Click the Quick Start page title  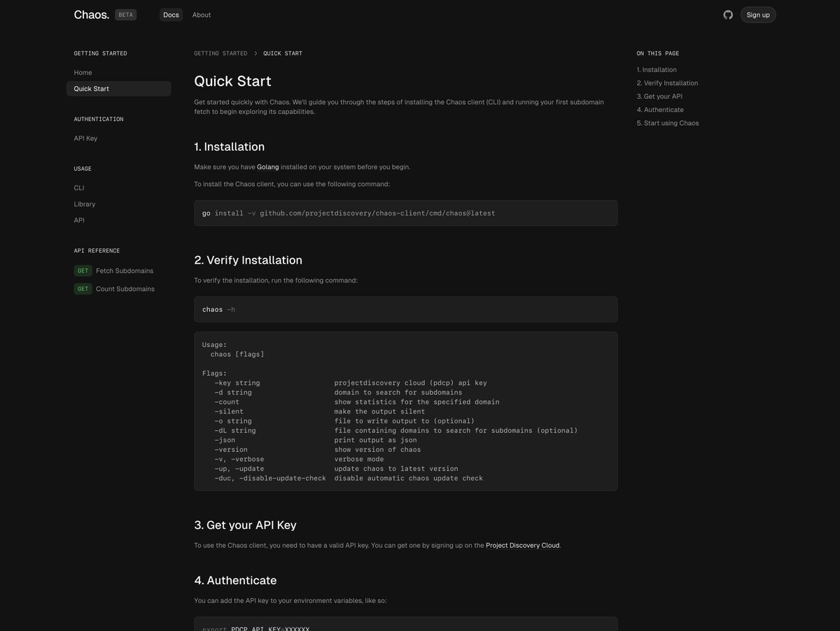(x=232, y=81)
